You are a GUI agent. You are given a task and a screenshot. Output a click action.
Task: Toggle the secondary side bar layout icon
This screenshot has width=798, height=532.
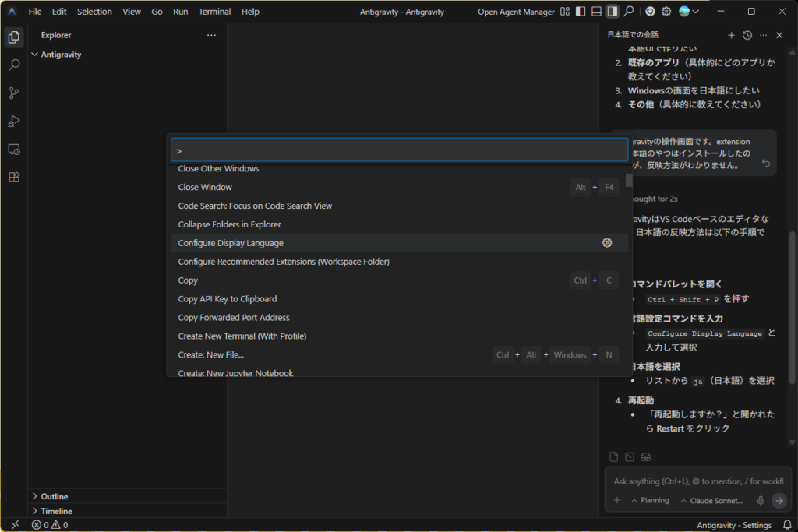613,12
